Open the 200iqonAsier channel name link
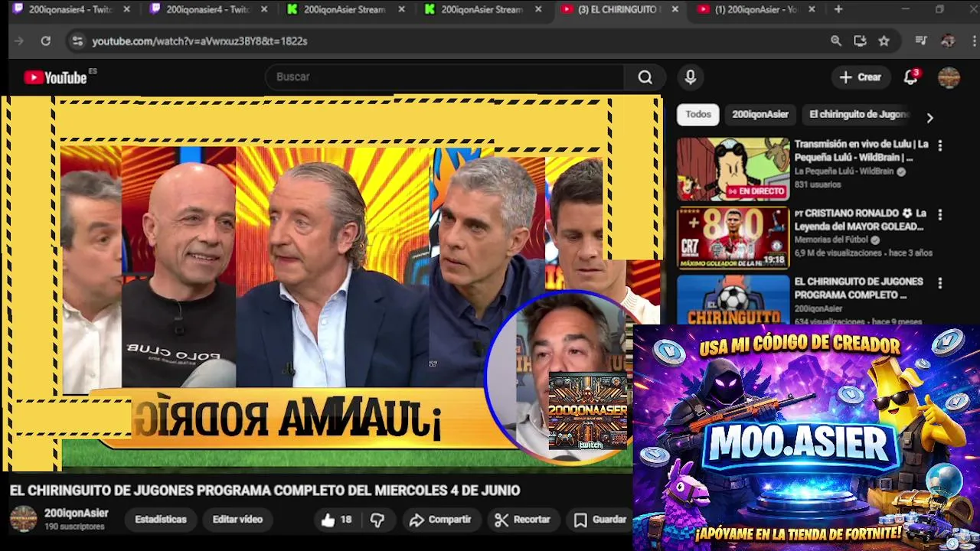This screenshot has width=980, height=551. [77, 514]
